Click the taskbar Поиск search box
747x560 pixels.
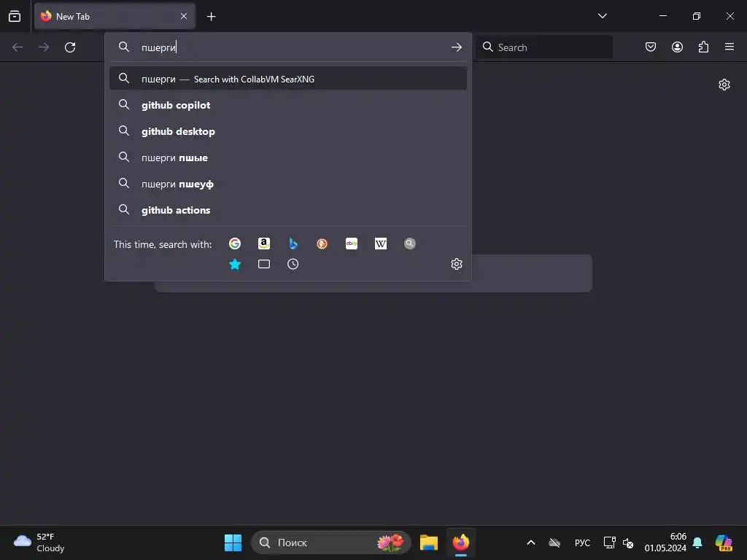click(331, 542)
